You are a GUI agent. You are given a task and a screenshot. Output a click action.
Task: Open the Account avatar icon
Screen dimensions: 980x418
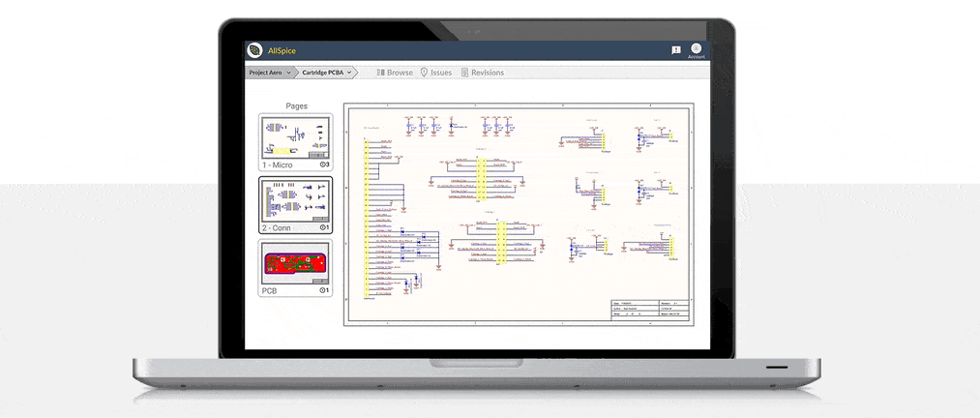click(696, 47)
